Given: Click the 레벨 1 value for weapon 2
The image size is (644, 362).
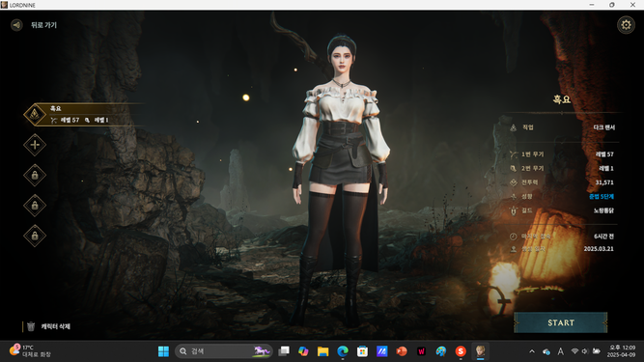Looking at the screenshot, I should point(606,168).
